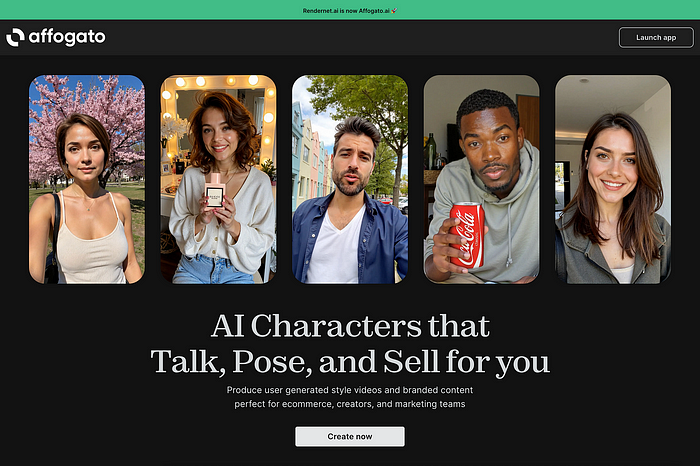
Task: Click the red Coca-Cola can
Action: tap(467, 235)
